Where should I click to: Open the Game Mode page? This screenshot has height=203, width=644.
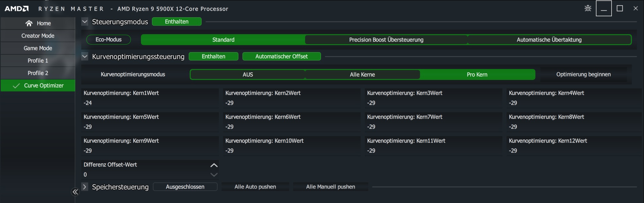click(38, 48)
